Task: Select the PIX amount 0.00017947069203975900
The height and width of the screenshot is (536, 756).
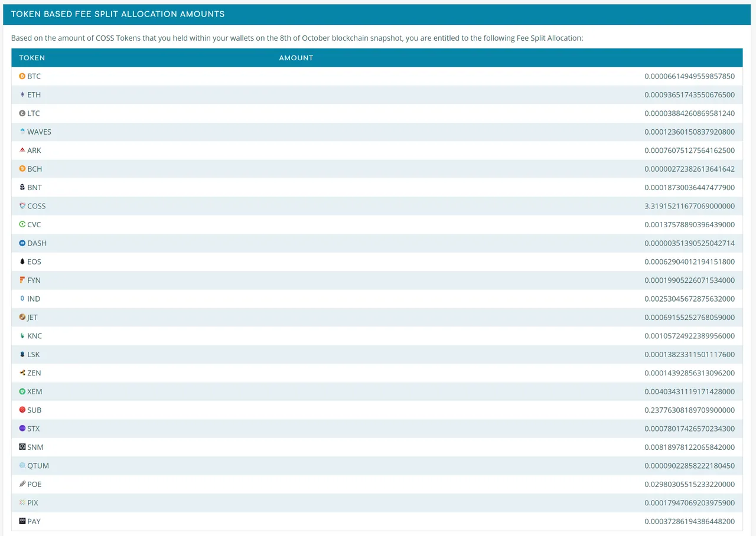Action: click(x=689, y=503)
